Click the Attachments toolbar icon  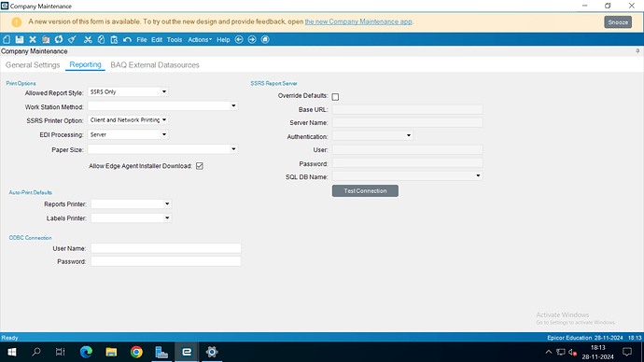tap(46, 39)
